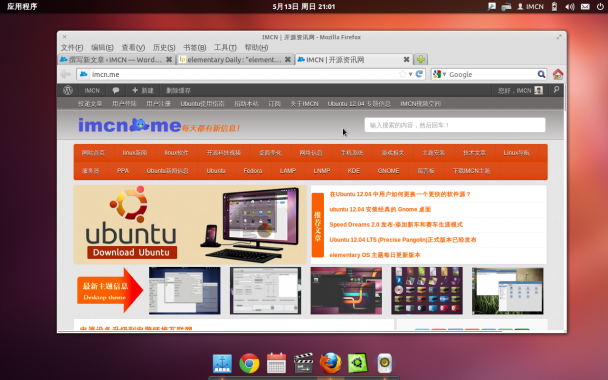Open the 历史(S) menu
The height and width of the screenshot is (380, 608).
click(164, 47)
